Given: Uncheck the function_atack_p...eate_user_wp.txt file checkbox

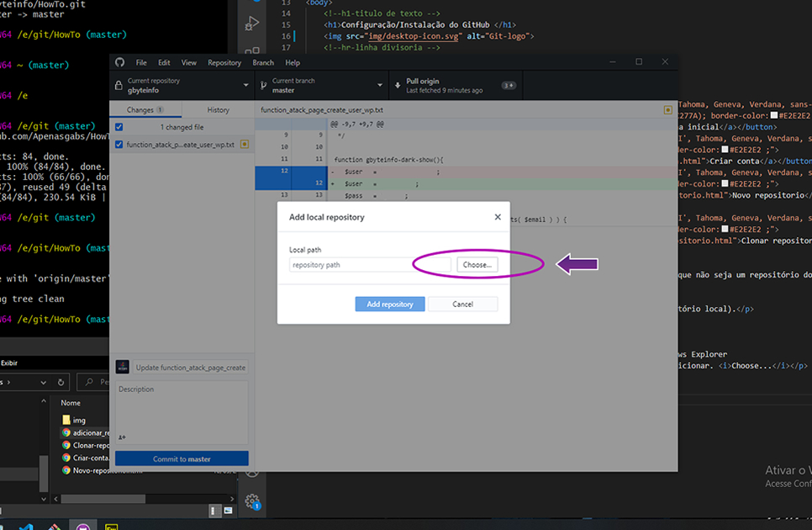Looking at the screenshot, I should click(x=119, y=145).
